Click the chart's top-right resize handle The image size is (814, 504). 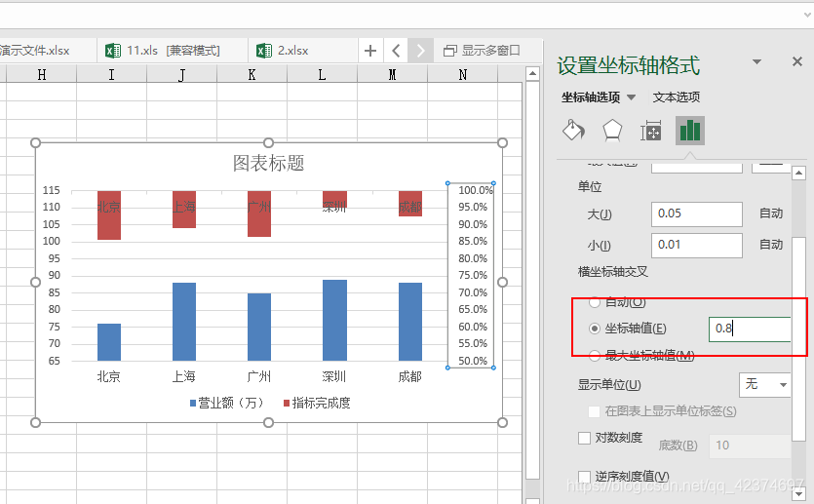(502, 142)
